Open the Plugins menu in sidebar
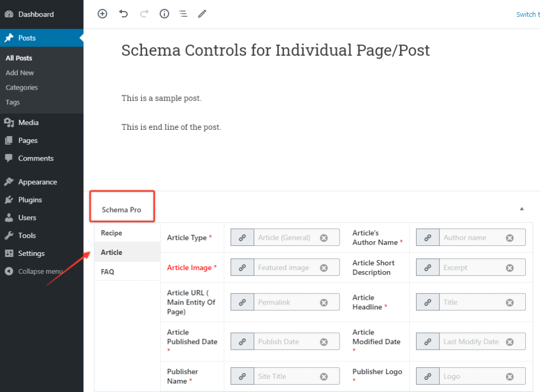 pos(30,200)
